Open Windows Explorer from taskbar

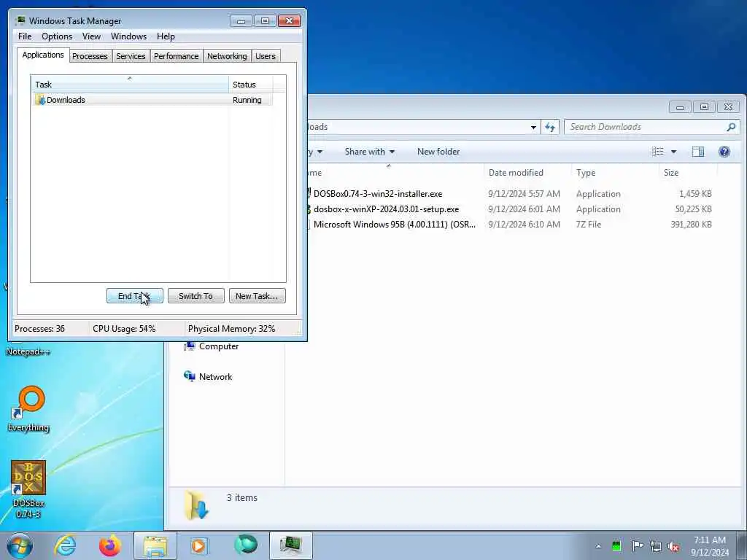click(155, 545)
